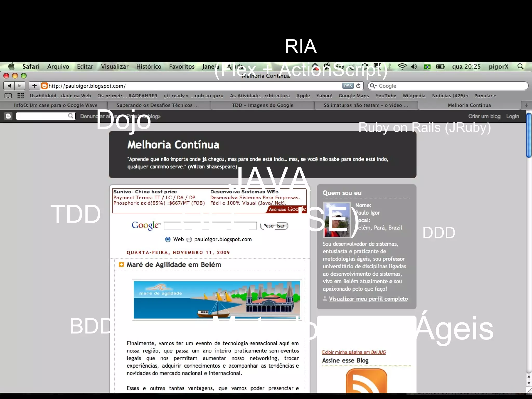Click the battery status icon
Screen dimensions: 532x399
tap(441, 67)
